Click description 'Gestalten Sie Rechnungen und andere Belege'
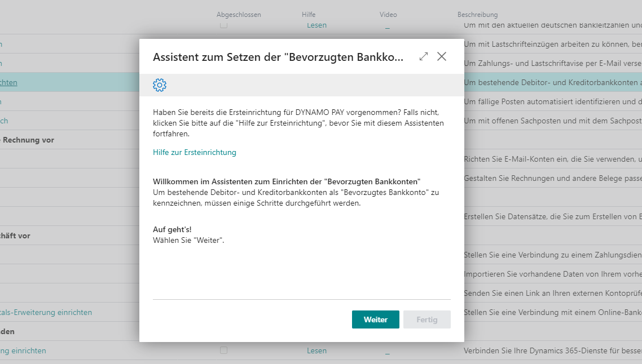Image resolution: width=642 pixels, height=364 pixels. pyautogui.click(x=553, y=178)
